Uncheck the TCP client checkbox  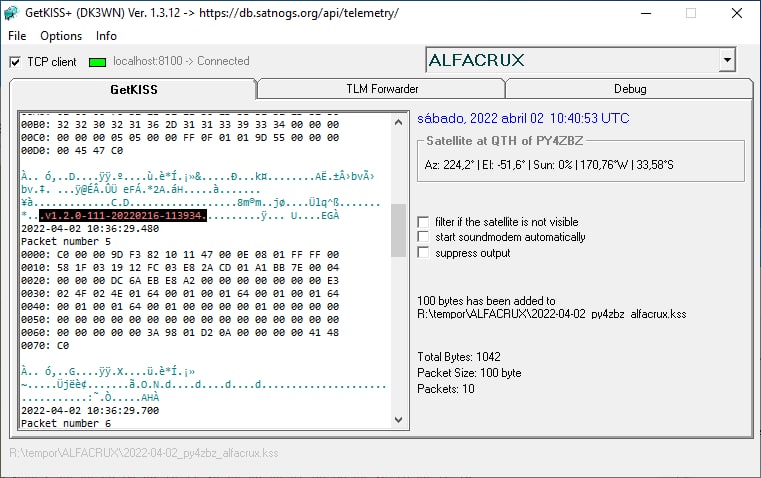15,62
